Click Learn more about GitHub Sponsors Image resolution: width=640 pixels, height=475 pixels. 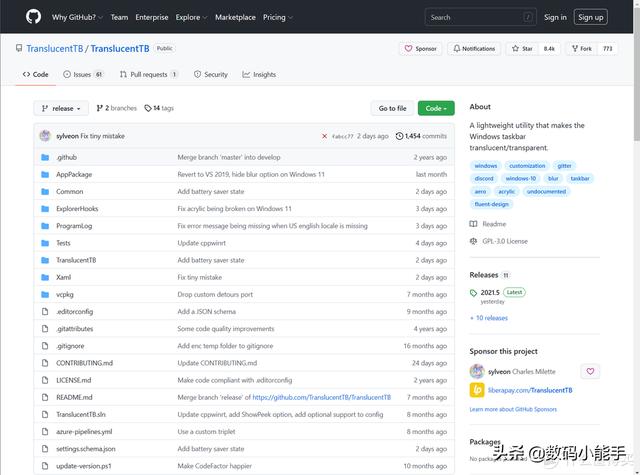[x=513, y=409]
